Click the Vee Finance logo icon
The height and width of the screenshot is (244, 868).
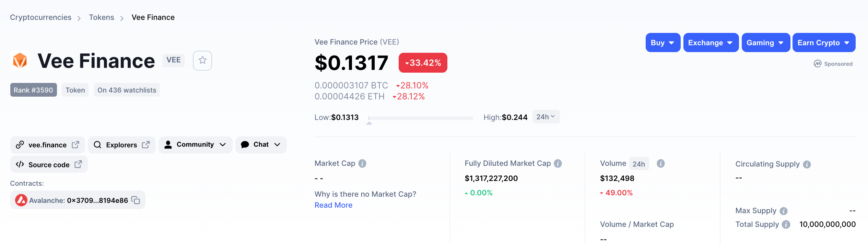(x=20, y=61)
